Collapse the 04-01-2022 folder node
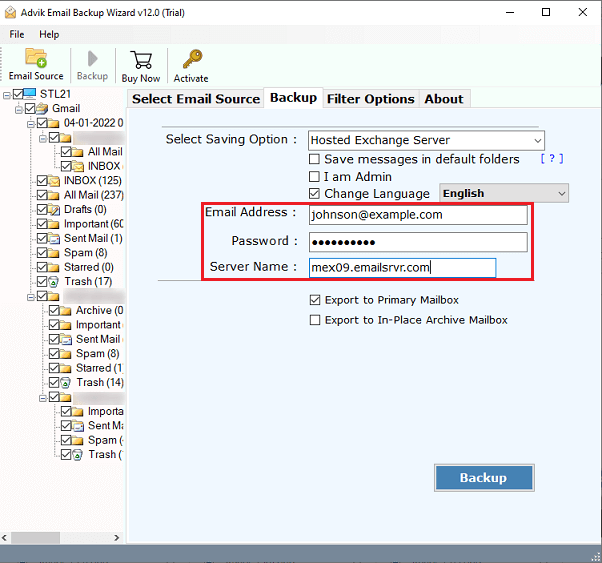 pyautogui.click(x=31, y=124)
